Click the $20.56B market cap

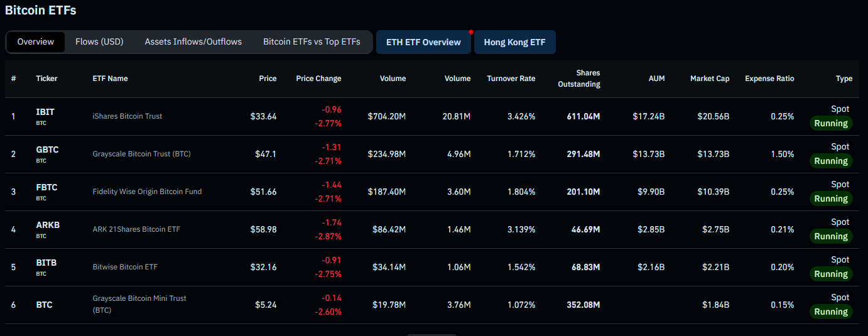715,116
